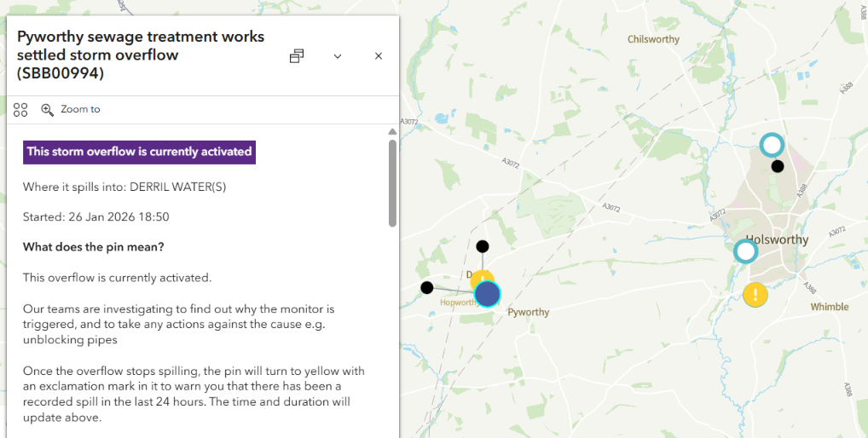Viewport: 868px width, 438px height.
Task: Click the Chilsworthy place label on map
Action: (653, 39)
